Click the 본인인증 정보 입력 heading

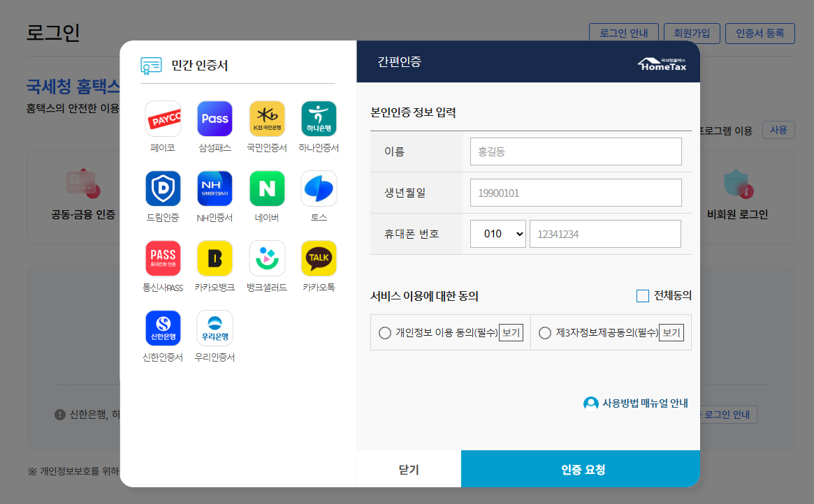(413, 112)
